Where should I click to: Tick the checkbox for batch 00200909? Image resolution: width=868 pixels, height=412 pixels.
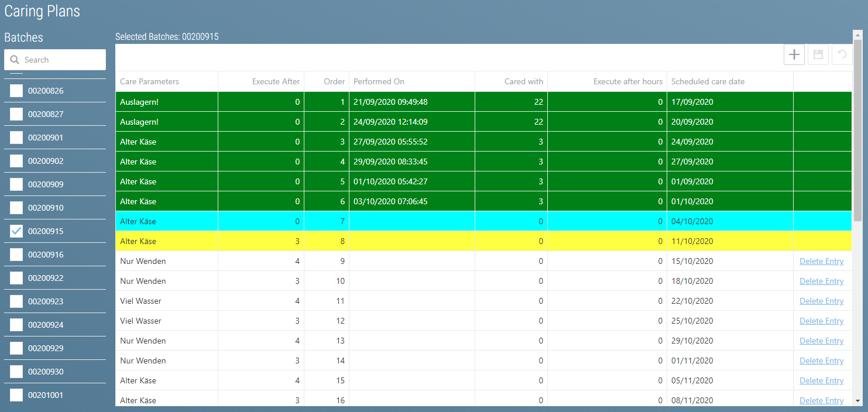point(16,184)
